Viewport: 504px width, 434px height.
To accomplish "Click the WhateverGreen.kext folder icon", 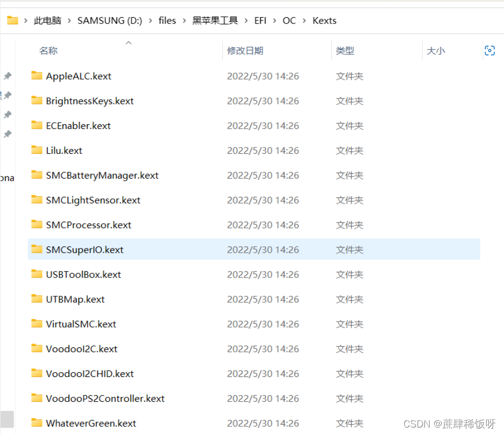I will 37,423.
